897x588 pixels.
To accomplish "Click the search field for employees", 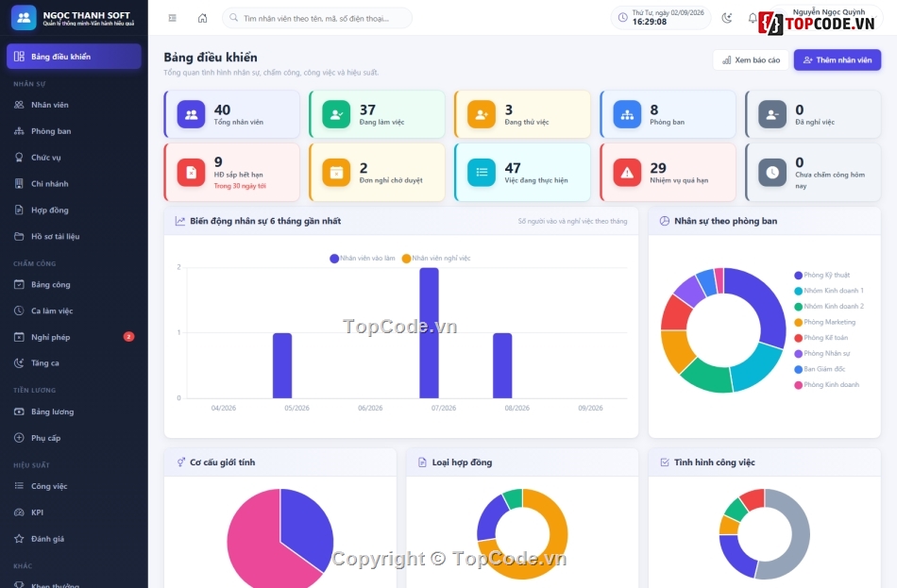I will click(317, 18).
